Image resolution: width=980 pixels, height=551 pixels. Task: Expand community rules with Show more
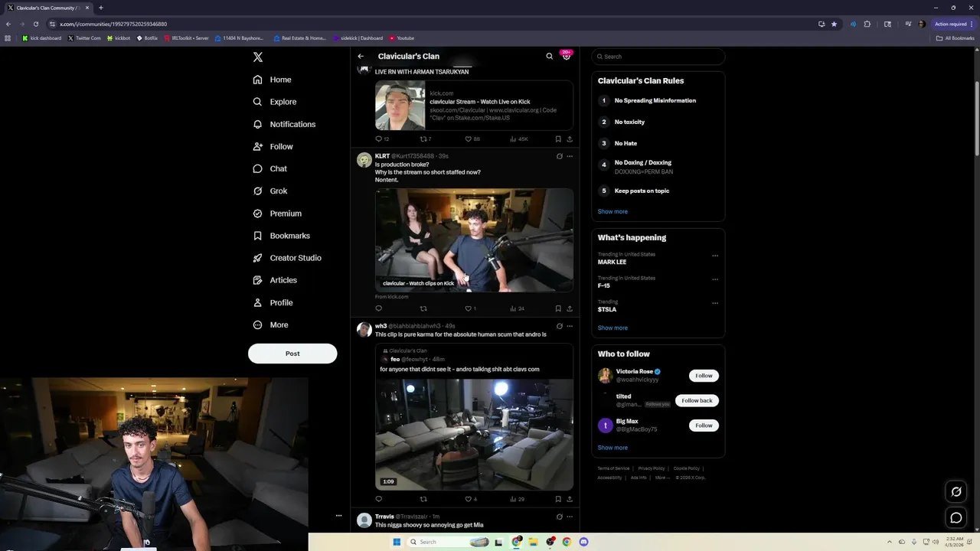point(612,211)
